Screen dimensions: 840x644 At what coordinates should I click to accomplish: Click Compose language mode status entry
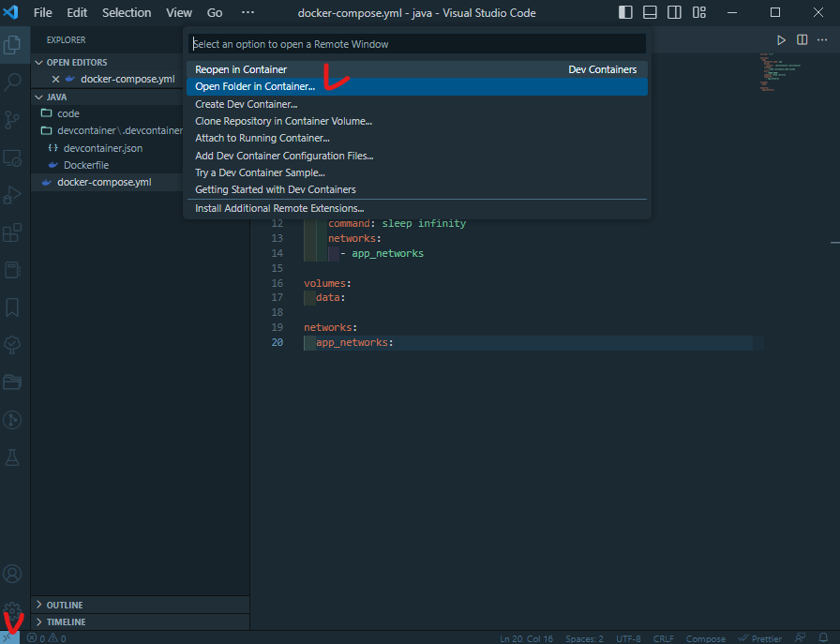click(x=706, y=638)
